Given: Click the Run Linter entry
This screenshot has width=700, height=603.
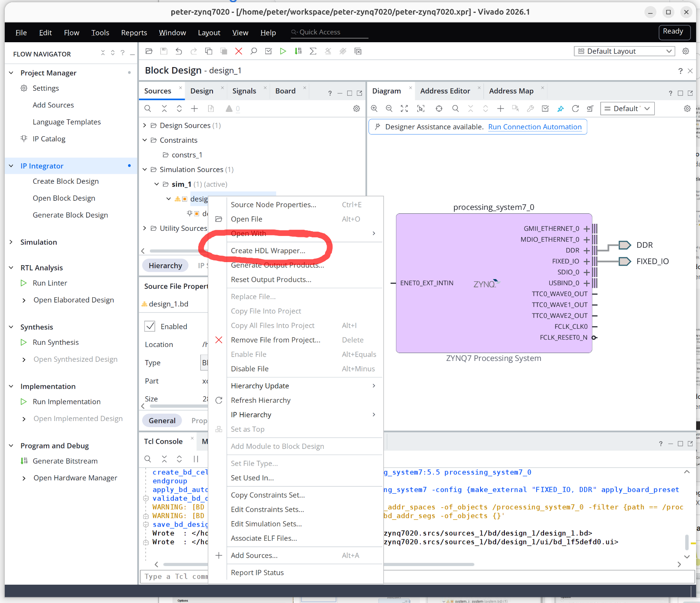Looking at the screenshot, I should [x=50, y=283].
